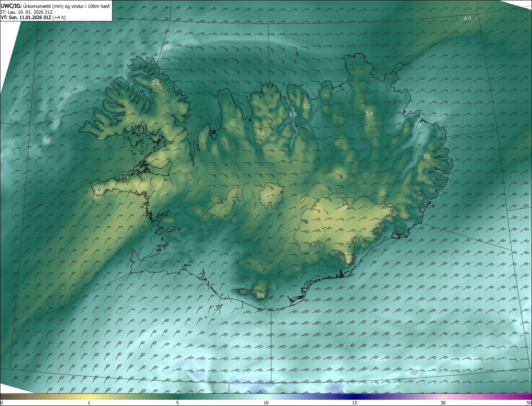Click the map value label '8.5'
Image resolution: width=532 pixels, height=406 pixels.
pos(167,48)
